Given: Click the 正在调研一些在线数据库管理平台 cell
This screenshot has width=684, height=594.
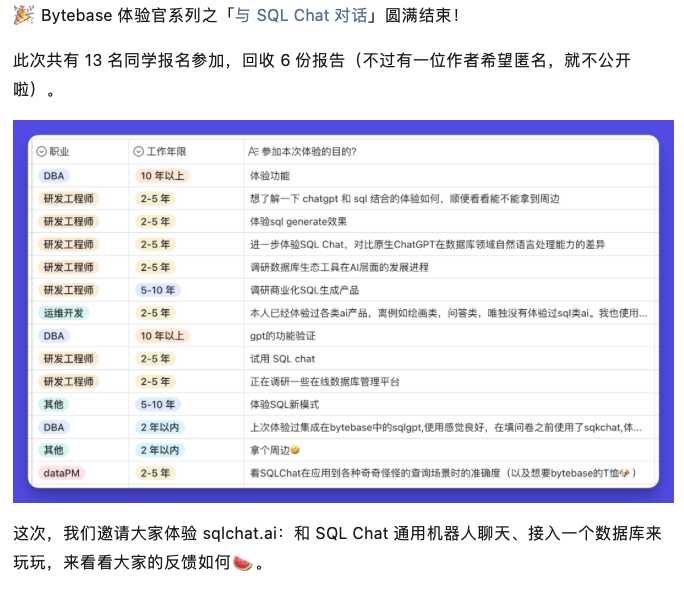Looking at the screenshot, I should pyautogui.click(x=451, y=382).
